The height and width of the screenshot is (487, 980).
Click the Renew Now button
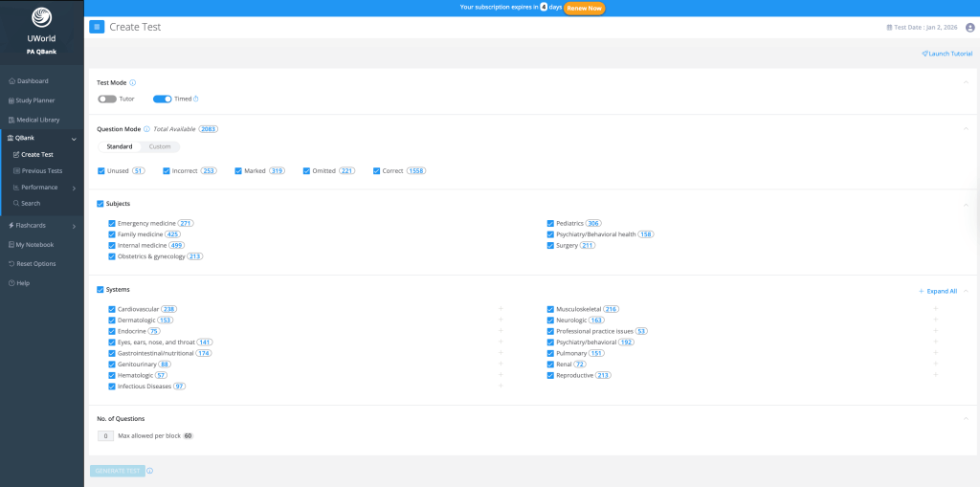[x=584, y=8]
